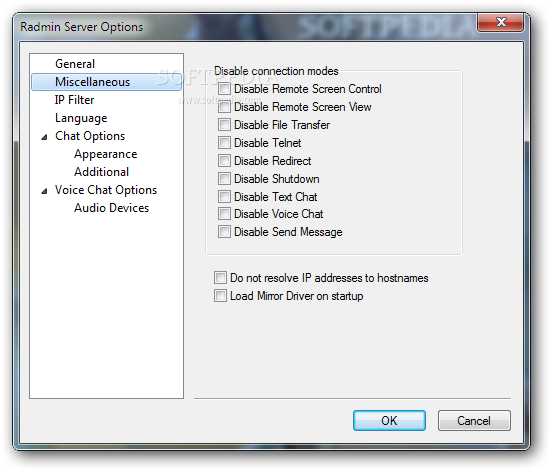
Task: Check Disable Send Message option
Action: pos(224,232)
